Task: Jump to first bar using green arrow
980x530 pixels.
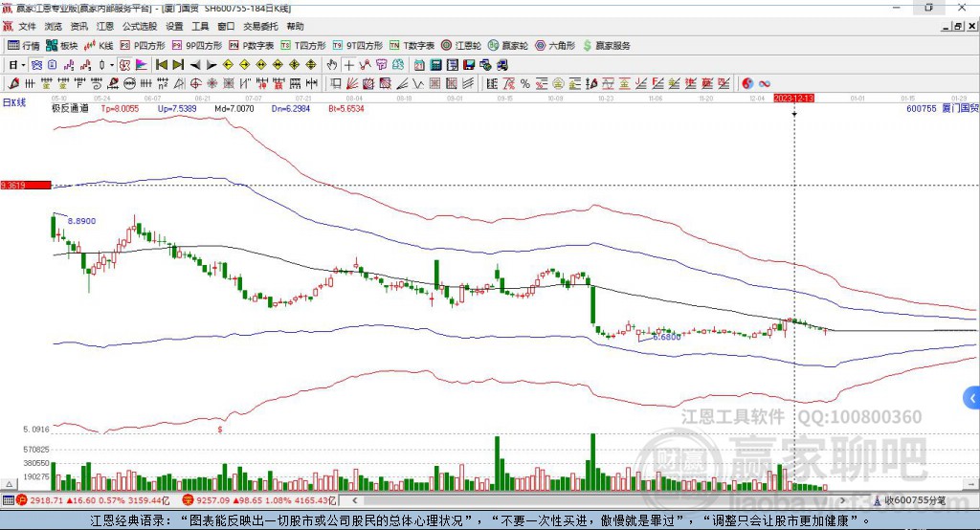Action: click(162, 65)
